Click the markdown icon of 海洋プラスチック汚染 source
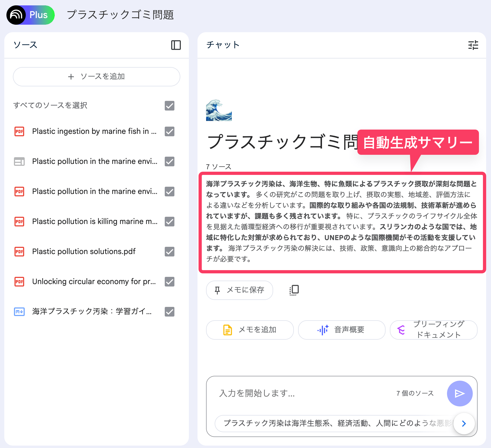 [19, 312]
